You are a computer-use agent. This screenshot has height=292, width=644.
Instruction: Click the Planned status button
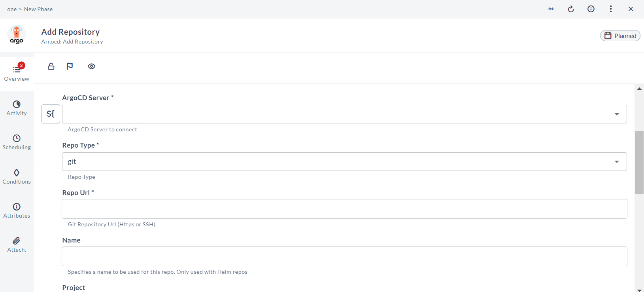[620, 36]
